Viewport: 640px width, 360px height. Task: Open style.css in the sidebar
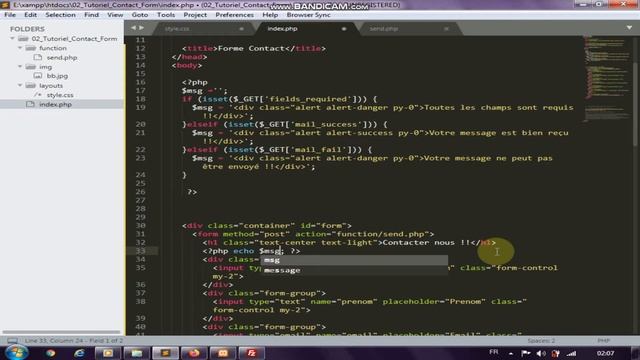(x=60, y=95)
